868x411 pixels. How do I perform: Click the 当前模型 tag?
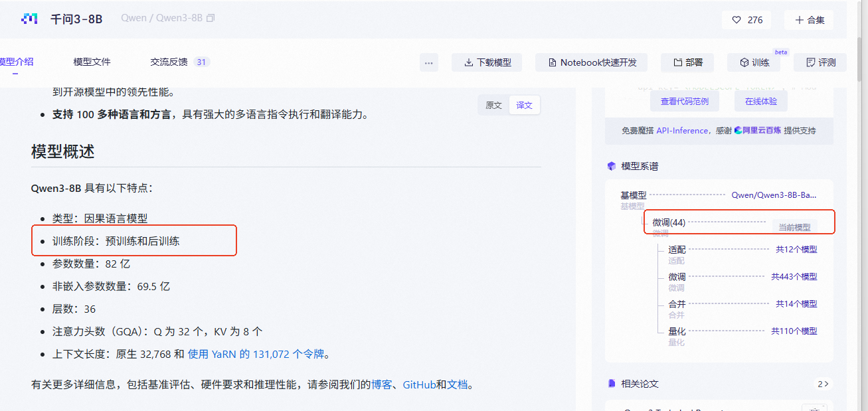(794, 227)
